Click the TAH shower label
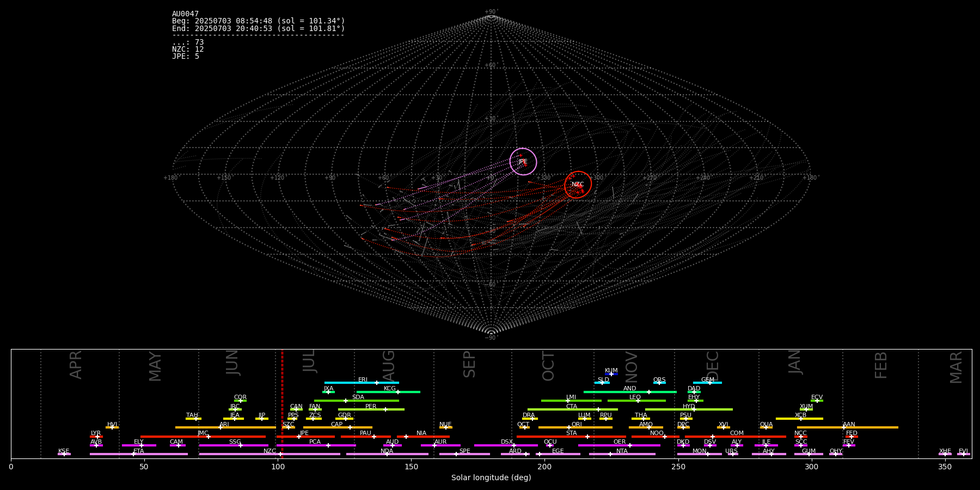The height and width of the screenshot is (490, 980). click(192, 415)
